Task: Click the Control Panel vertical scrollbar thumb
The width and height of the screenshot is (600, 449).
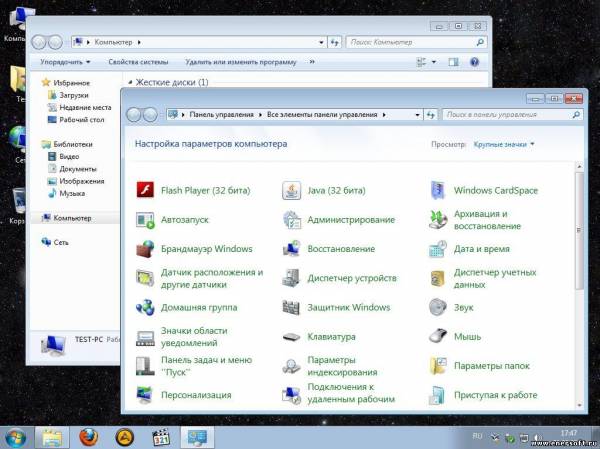Action: 579,230
